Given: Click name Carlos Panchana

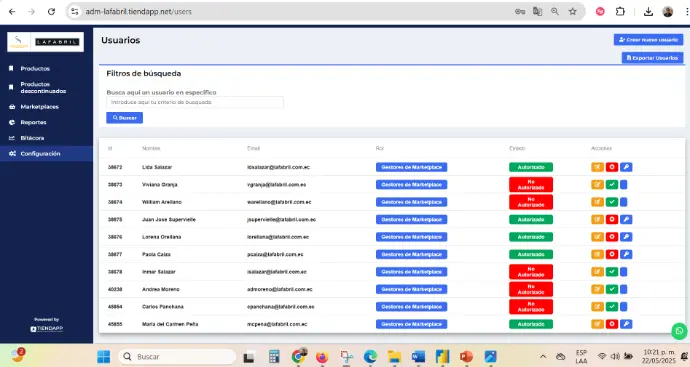Looking at the screenshot, I should [163, 307].
